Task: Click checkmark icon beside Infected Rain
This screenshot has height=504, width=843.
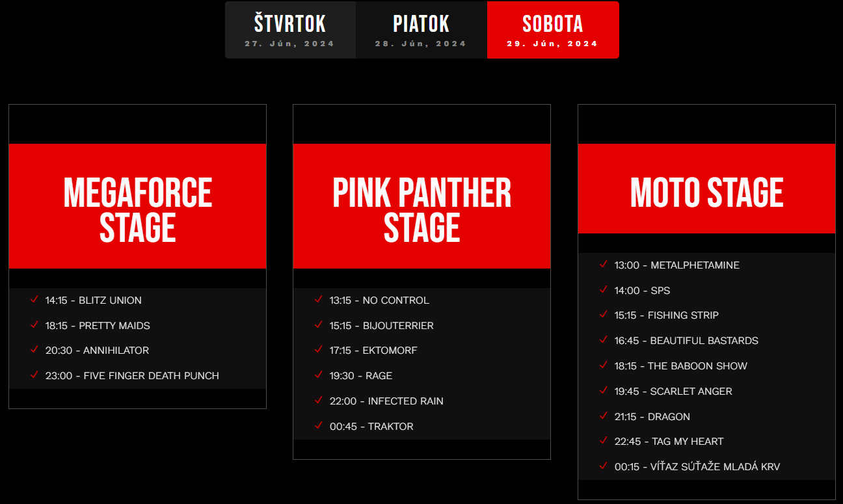Action: [x=319, y=400]
